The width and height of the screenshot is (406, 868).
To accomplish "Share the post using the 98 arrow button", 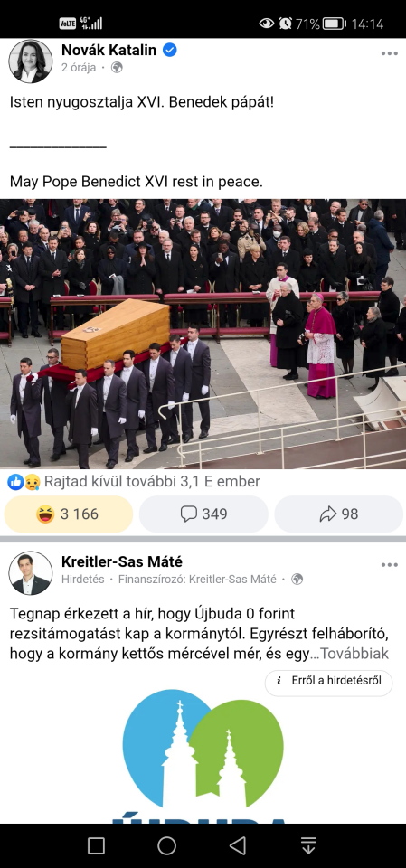I will click(339, 514).
